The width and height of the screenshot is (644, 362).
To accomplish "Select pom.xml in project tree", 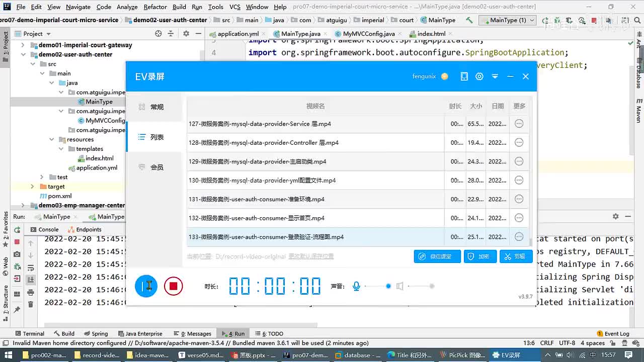I will point(59,196).
